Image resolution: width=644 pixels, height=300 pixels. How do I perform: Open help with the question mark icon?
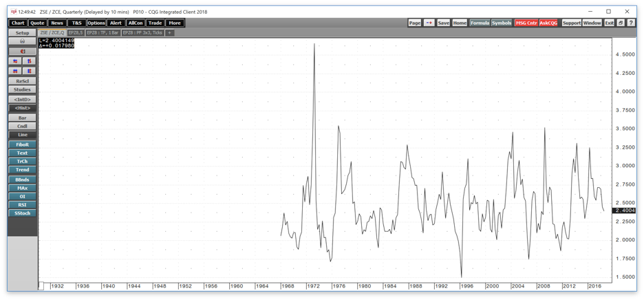(630, 23)
